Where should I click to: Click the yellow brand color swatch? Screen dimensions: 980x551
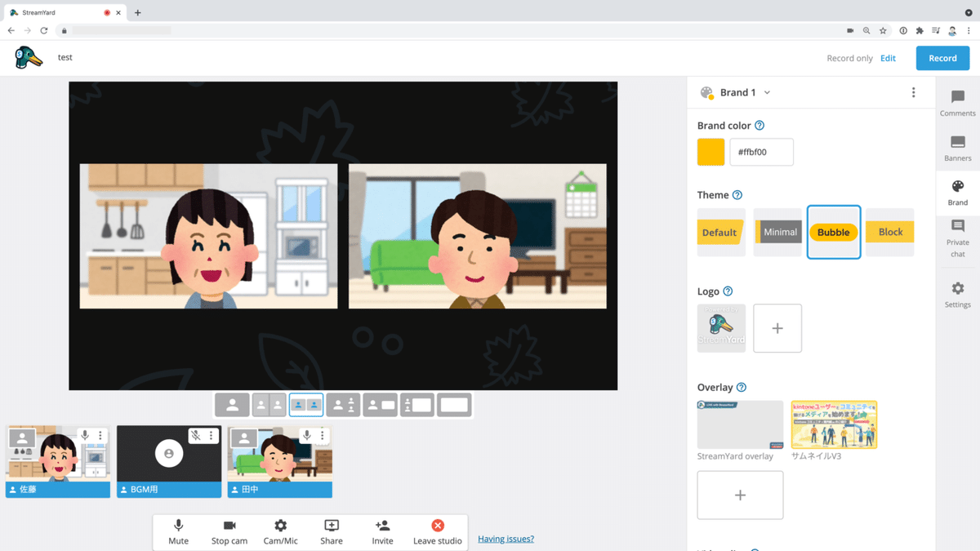tap(710, 152)
